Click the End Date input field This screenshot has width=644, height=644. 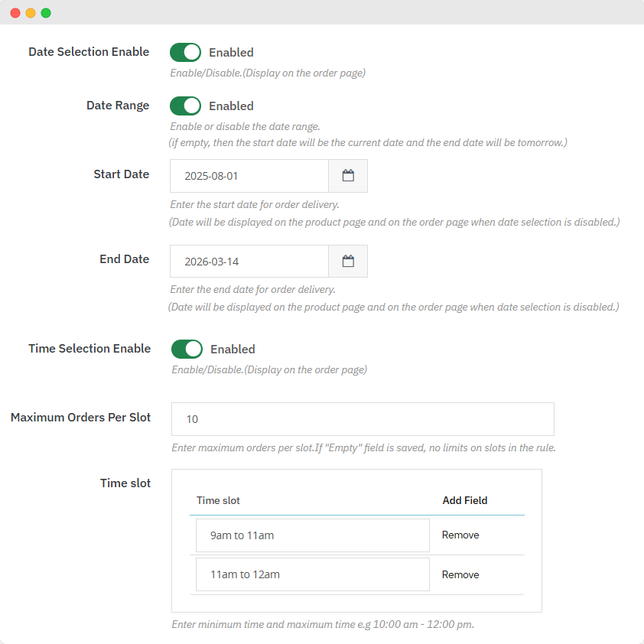(249, 262)
